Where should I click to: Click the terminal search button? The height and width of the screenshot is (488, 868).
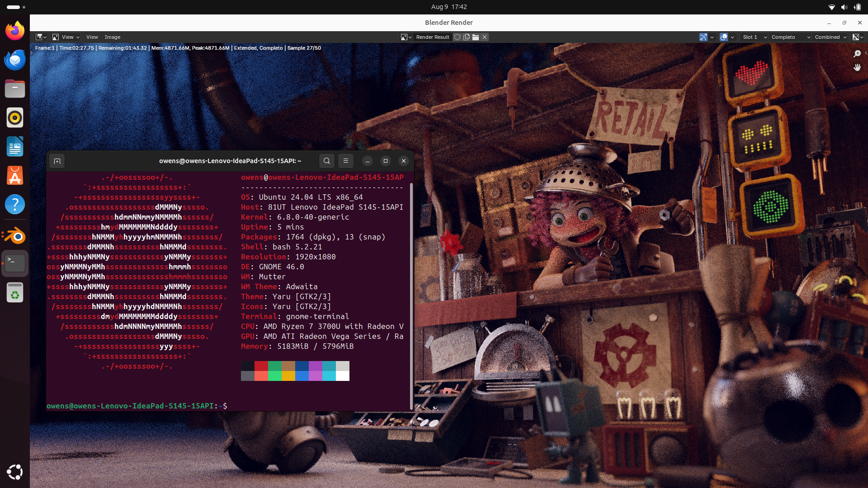(327, 161)
